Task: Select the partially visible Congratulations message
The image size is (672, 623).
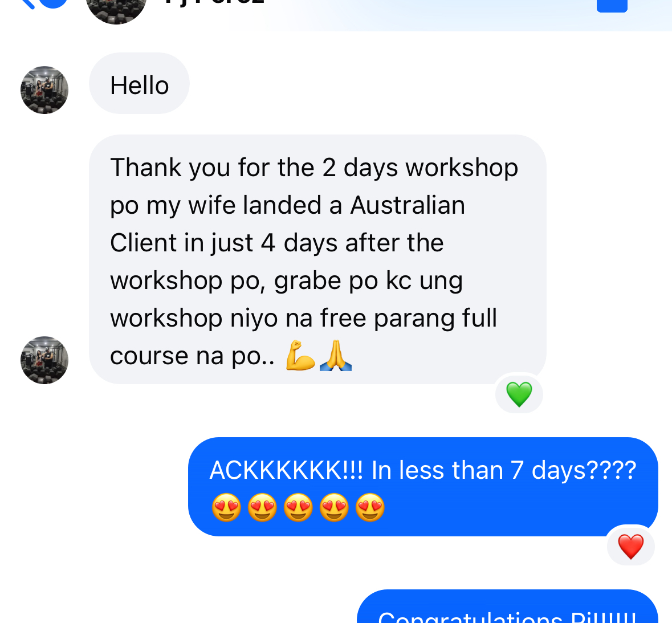Action: (x=507, y=606)
